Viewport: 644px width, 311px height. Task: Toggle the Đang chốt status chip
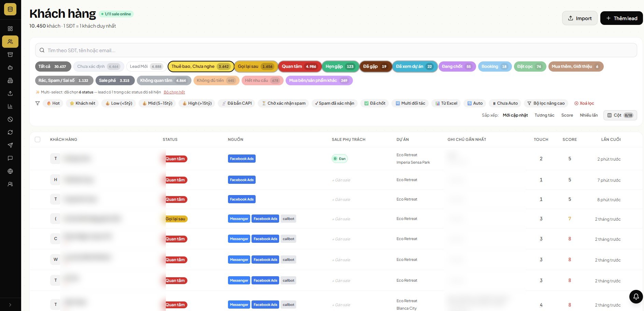pyautogui.click(x=457, y=66)
